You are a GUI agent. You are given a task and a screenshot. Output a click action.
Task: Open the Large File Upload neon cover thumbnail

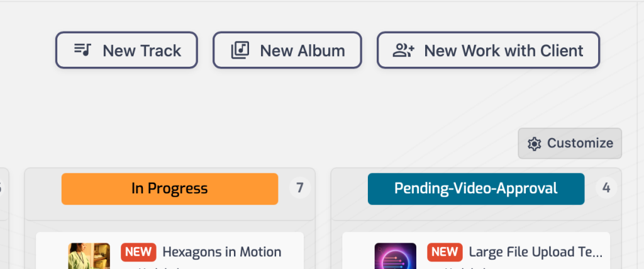click(395, 257)
